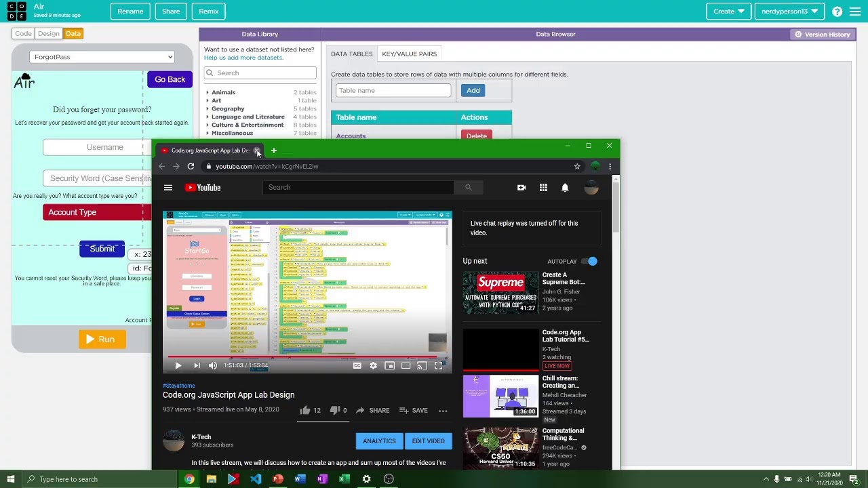
Task: Turn on video subtitles
Action: pyautogui.click(x=357, y=366)
